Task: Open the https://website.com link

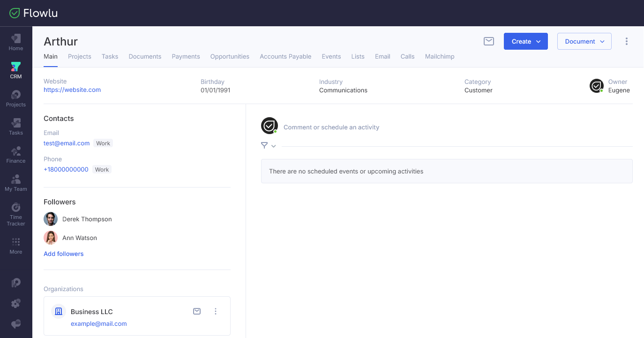Action: coord(72,90)
